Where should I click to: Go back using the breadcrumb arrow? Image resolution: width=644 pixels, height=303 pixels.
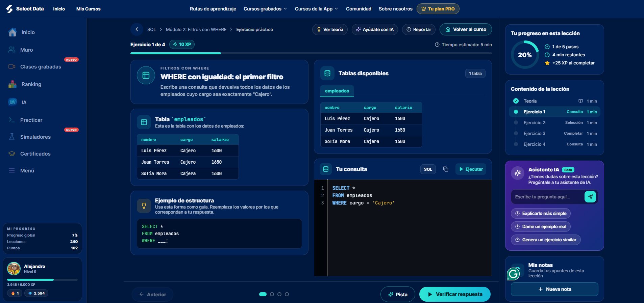[137, 29]
